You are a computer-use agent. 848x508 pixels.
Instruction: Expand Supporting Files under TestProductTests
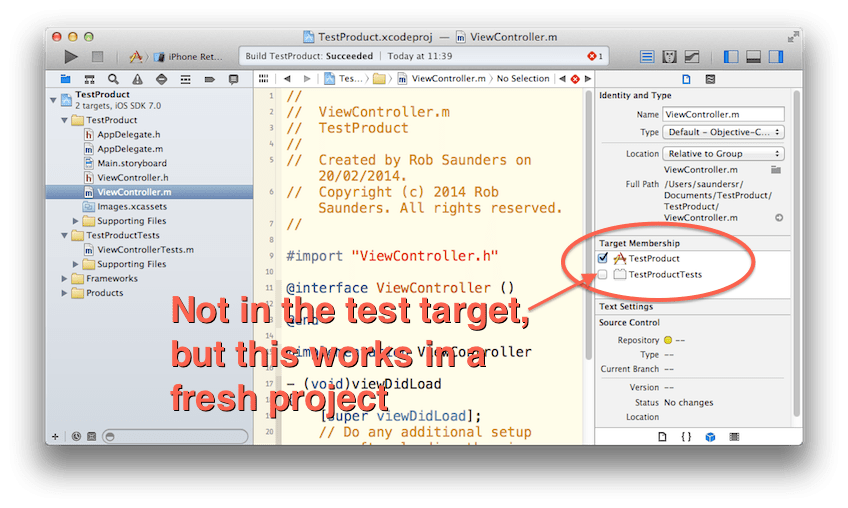(76, 264)
